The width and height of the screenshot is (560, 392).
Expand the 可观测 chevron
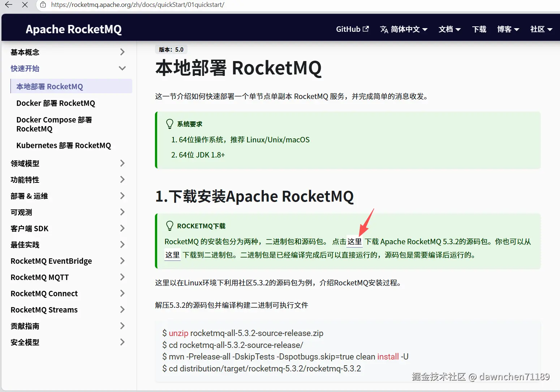click(x=122, y=212)
